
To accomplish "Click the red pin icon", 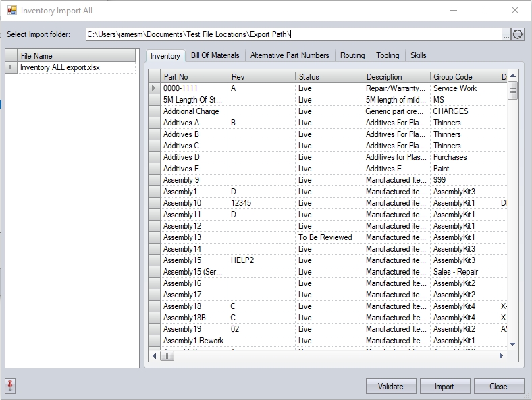I will pos(11,386).
